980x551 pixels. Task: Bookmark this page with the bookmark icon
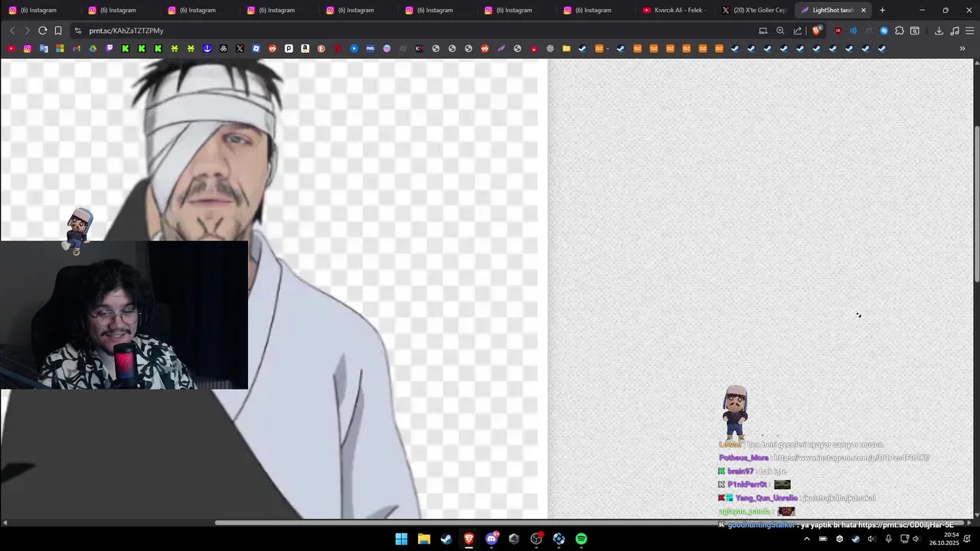click(x=57, y=31)
